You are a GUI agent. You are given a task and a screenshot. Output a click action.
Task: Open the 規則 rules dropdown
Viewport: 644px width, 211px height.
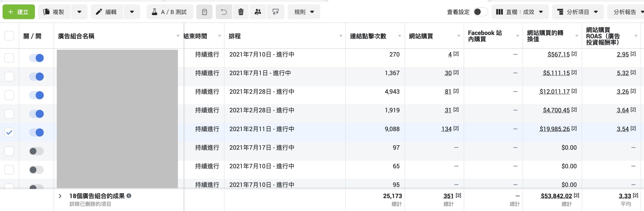[304, 12]
